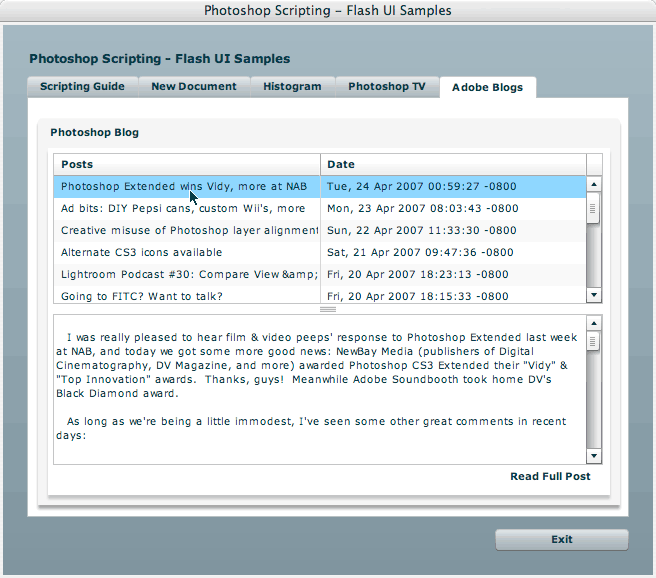Select post 'Ad bits: DIY Pepsi cans, custom Wii's, more'
This screenshot has height=578, width=656.
[187, 208]
